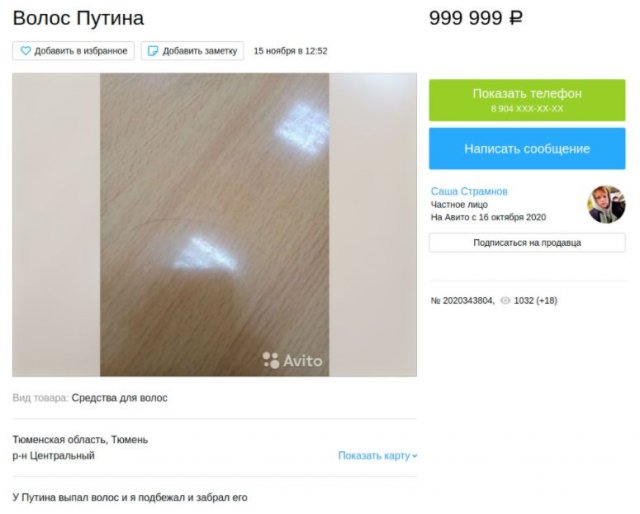Click the note icon for adding a note
The image size is (640, 514).
153,51
